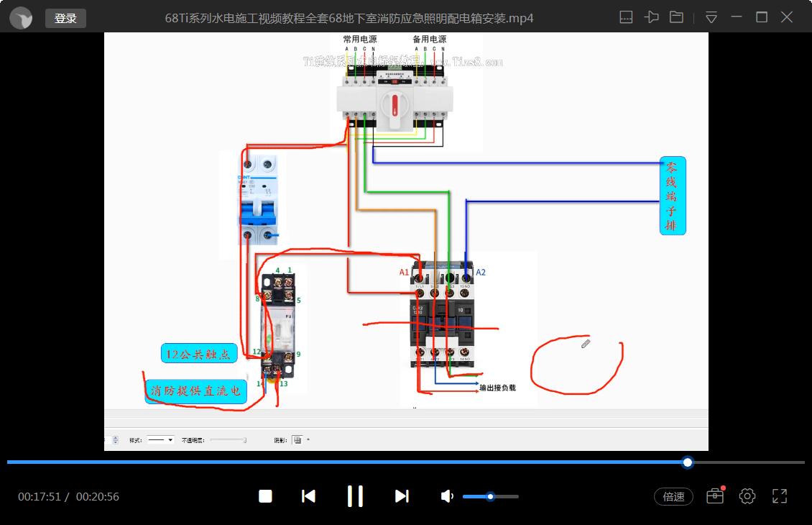Viewport: 812px width, 525px height.
Task: Expand the 样式 line style dropdown
Action: (170, 439)
